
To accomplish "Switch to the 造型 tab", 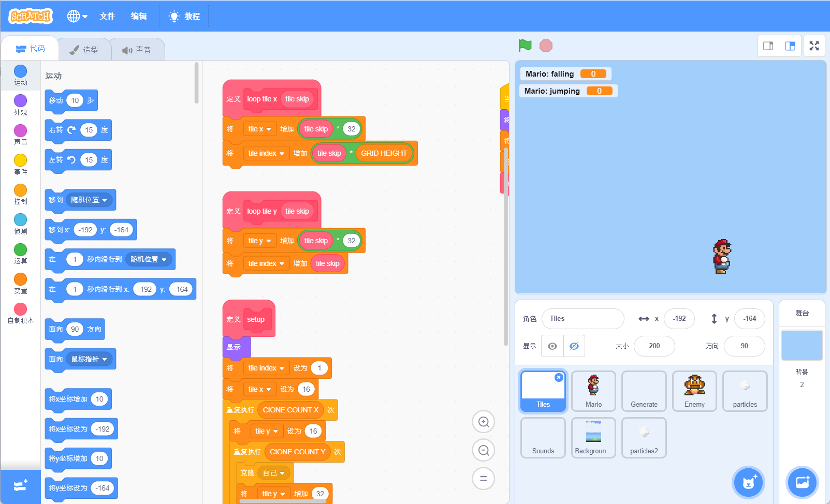I will (x=84, y=50).
